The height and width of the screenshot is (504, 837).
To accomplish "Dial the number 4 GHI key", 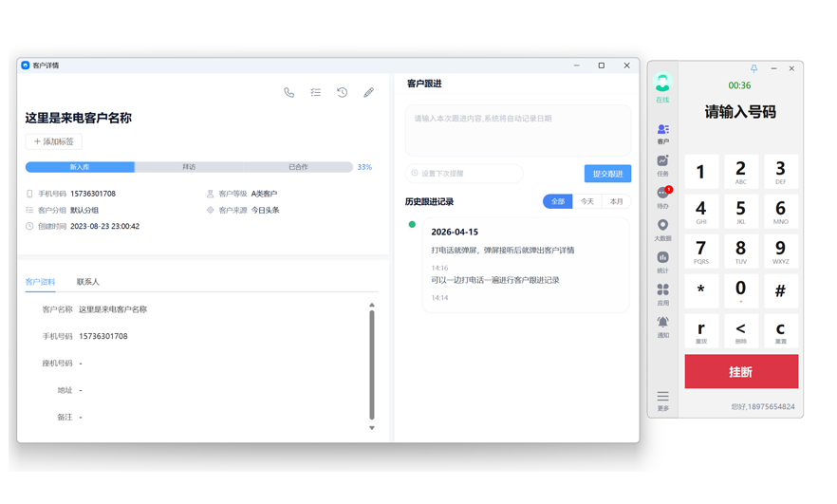I will 701,212.
